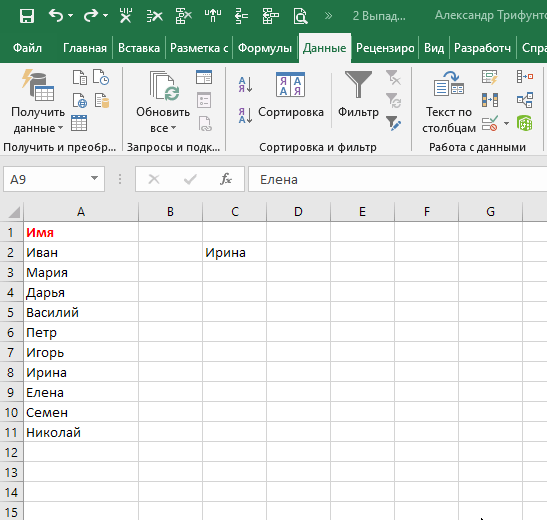The width and height of the screenshot is (547, 520).
Task: Switch to the Формулы ribbon tab
Action: click(x=265, y=48)
